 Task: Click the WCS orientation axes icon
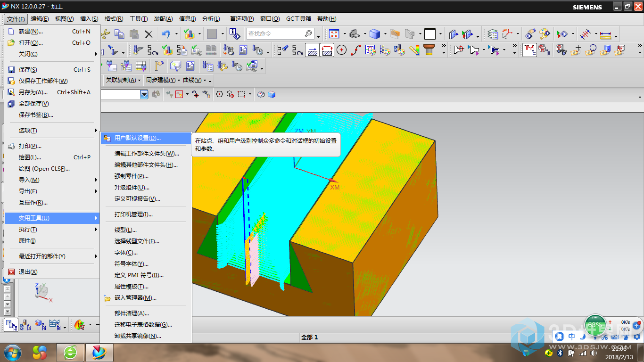point(507,34)
